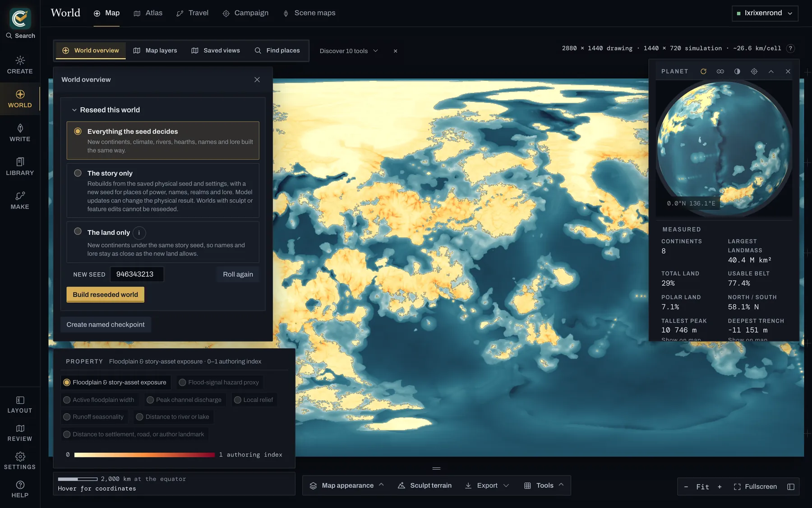Click the Planet panel refresh icon

click(x=703, y=71)
